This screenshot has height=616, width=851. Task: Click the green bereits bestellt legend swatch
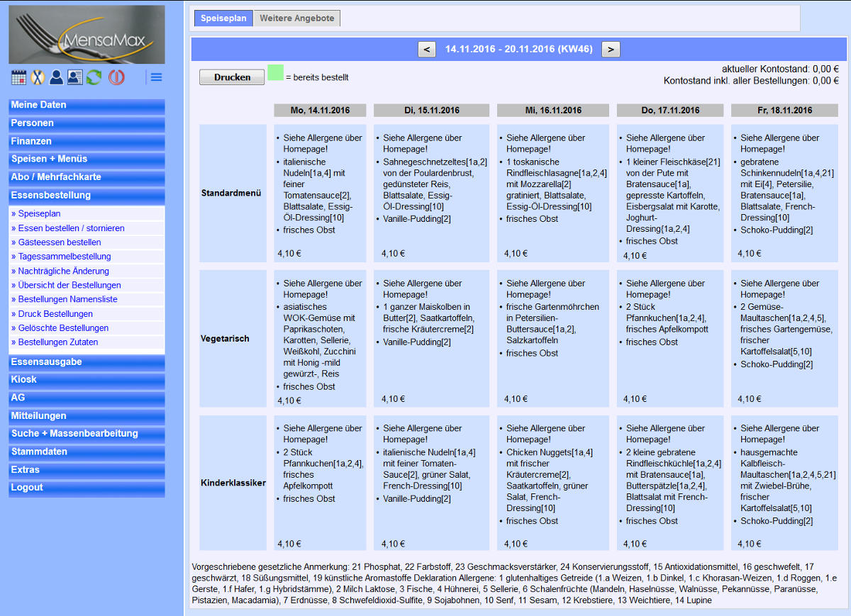pos(275,73)
